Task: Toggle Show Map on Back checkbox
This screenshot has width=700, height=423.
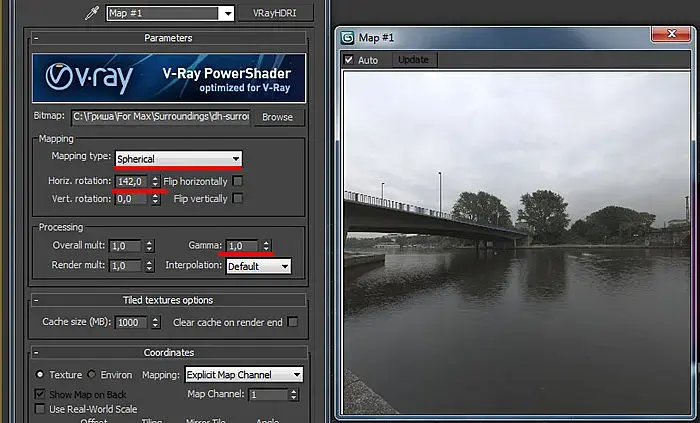Action: click(40, 394)
